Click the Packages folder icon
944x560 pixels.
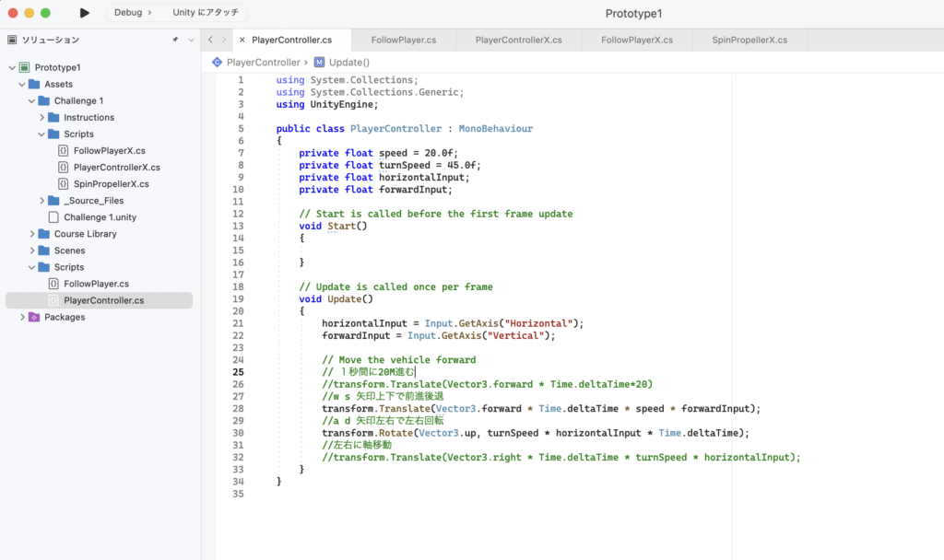click(x=34, y=317)
